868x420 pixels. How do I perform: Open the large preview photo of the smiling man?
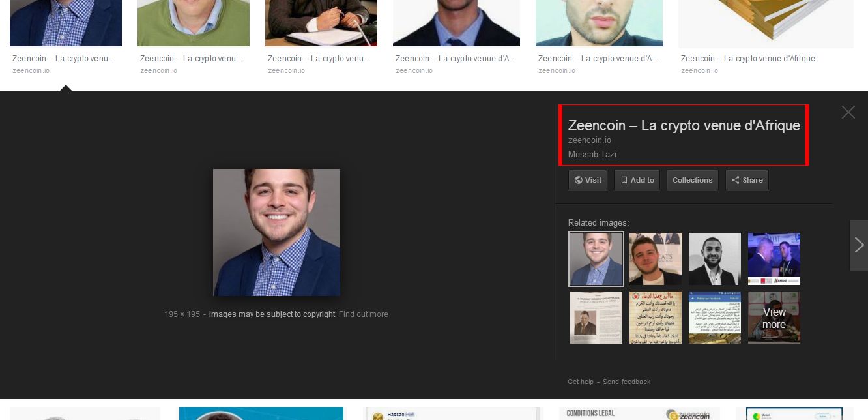tap(276, 232)
